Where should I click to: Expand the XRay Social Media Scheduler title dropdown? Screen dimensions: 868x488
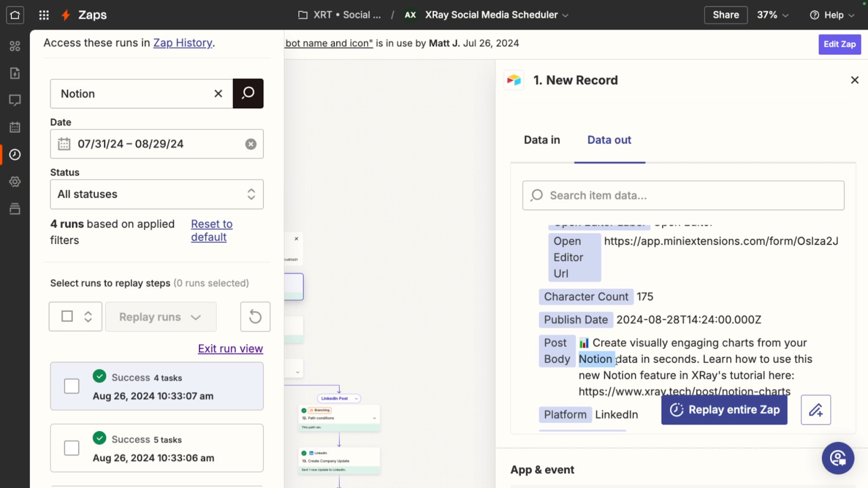(x=565, y=15)
